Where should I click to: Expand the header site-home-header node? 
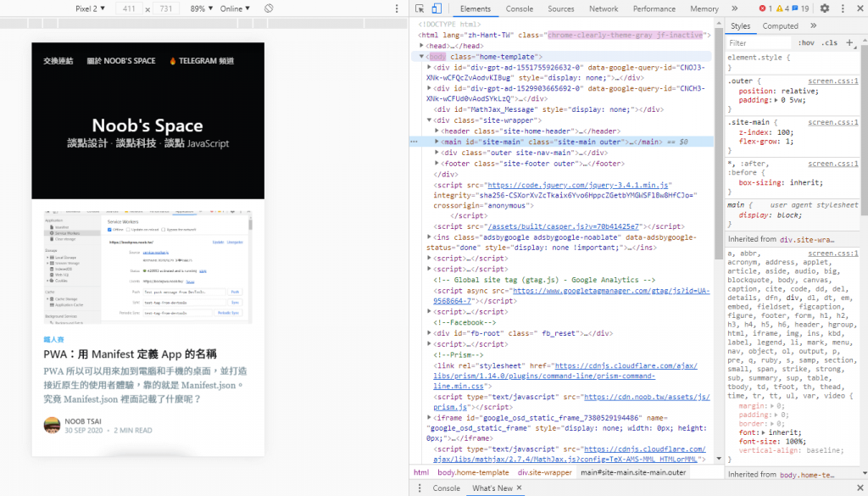(x=437, y=131)
